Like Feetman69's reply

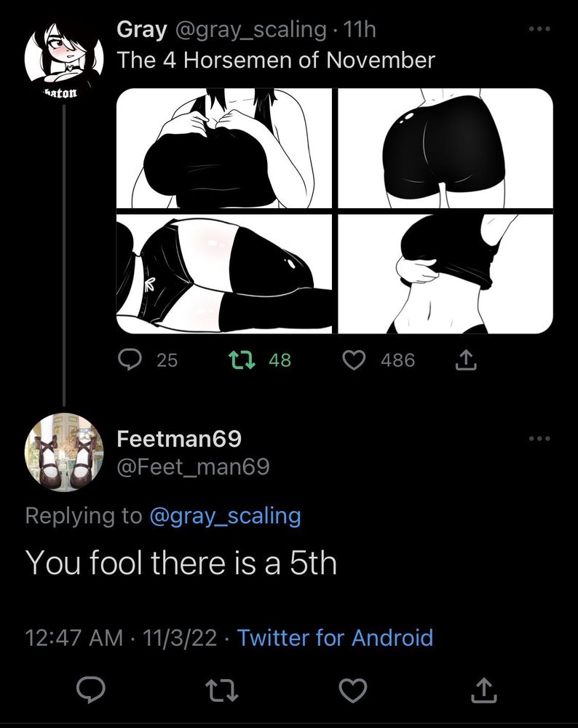click(x=354, y=690)
